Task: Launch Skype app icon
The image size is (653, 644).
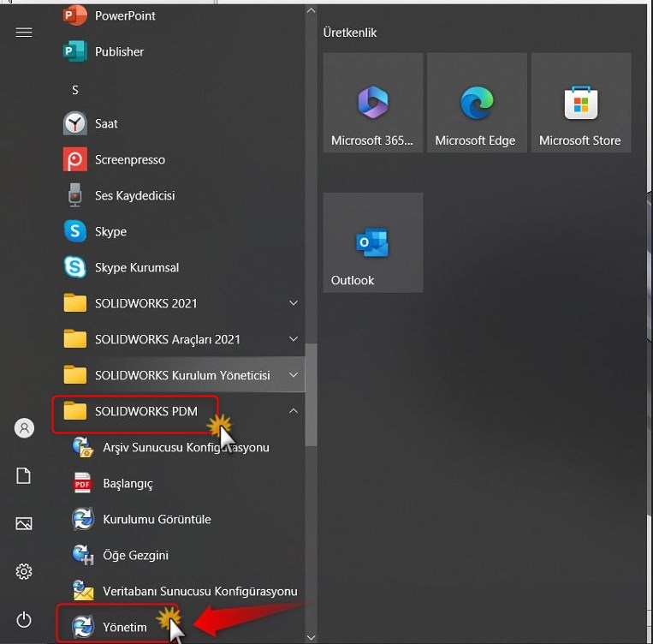Action: point(75,231)
